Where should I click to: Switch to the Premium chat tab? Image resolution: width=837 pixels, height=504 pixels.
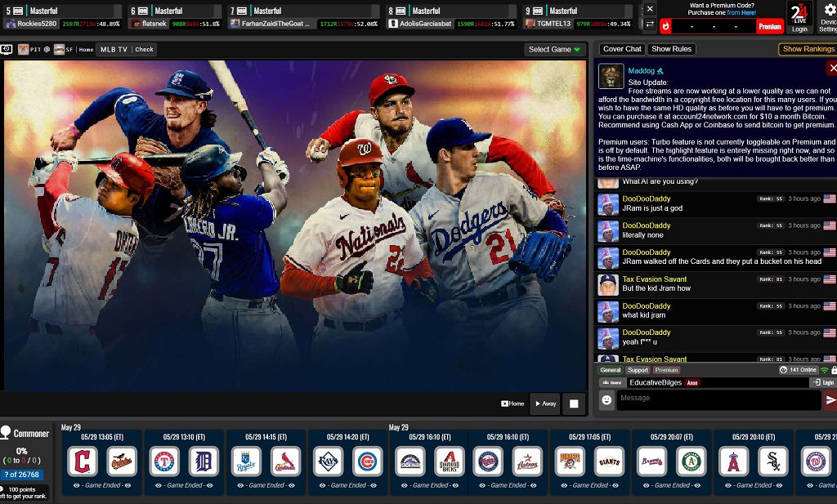point(666,370)
